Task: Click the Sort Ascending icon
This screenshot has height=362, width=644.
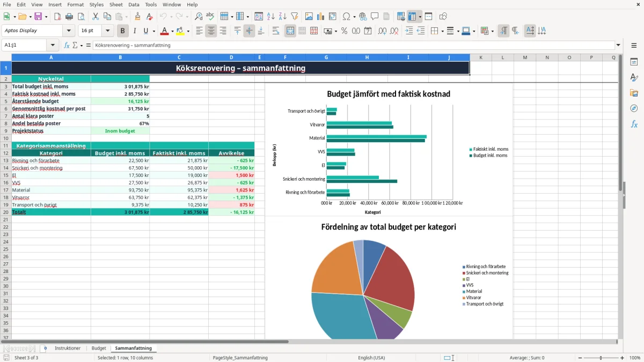Action: [x=271, y=17]
